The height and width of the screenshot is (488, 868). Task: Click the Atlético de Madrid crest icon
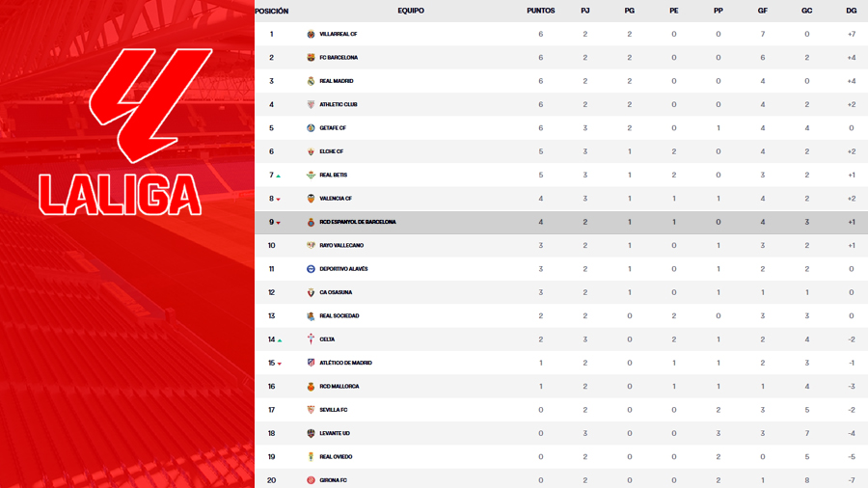(311, 363)
